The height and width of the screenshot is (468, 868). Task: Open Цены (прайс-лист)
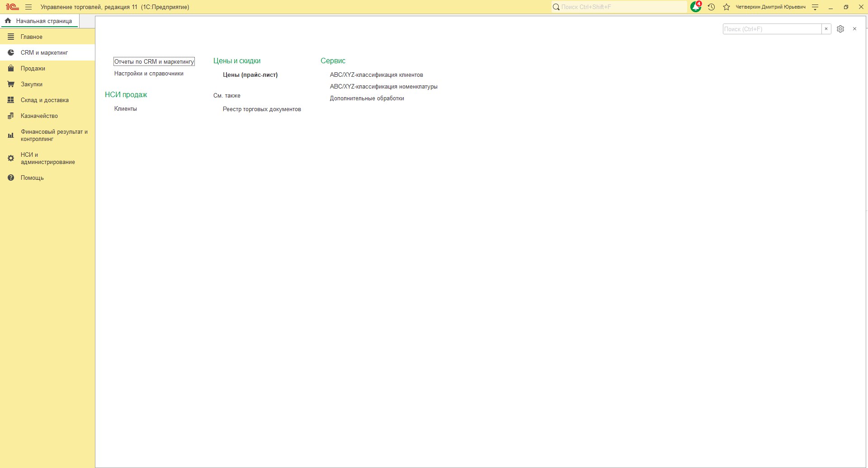point(250,75)
